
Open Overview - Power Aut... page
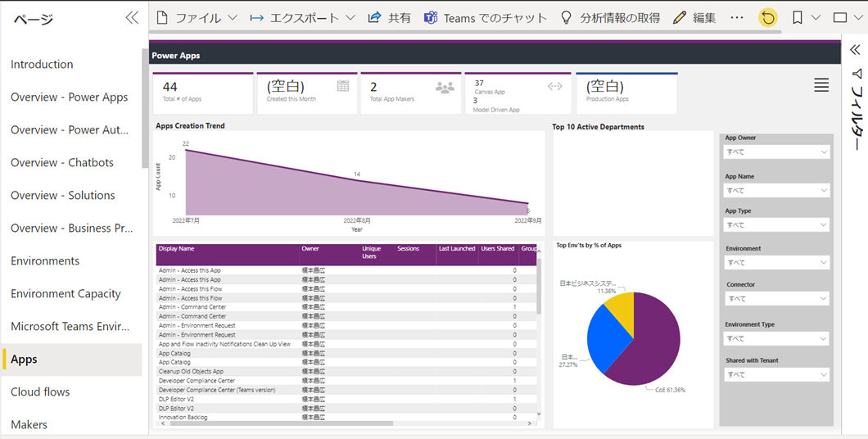coord(70,129)
